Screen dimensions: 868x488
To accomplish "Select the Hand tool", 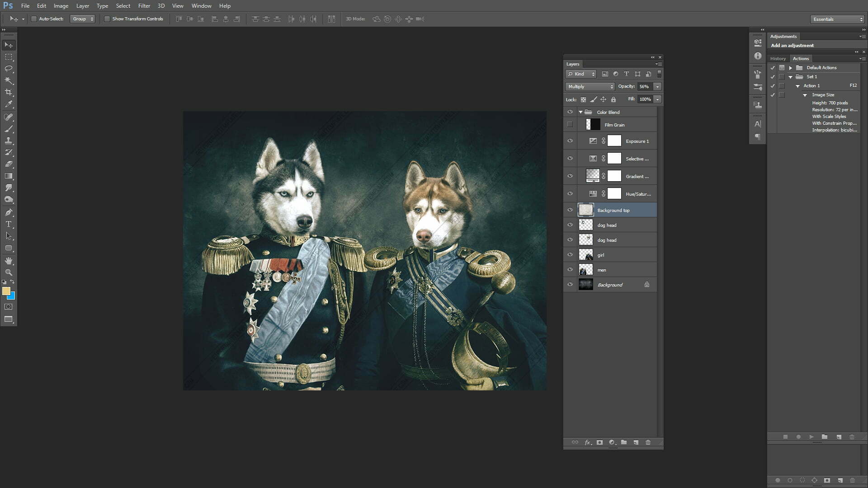I will pyautogui.click(x=9, y=261).
